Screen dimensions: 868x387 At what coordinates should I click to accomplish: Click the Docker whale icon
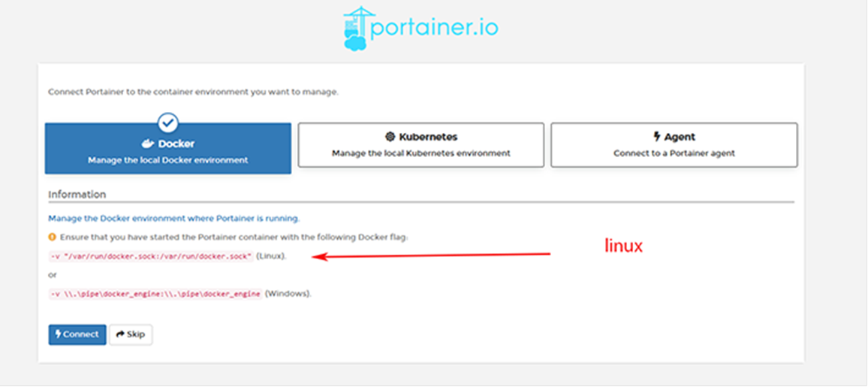[x=147, y=144]
